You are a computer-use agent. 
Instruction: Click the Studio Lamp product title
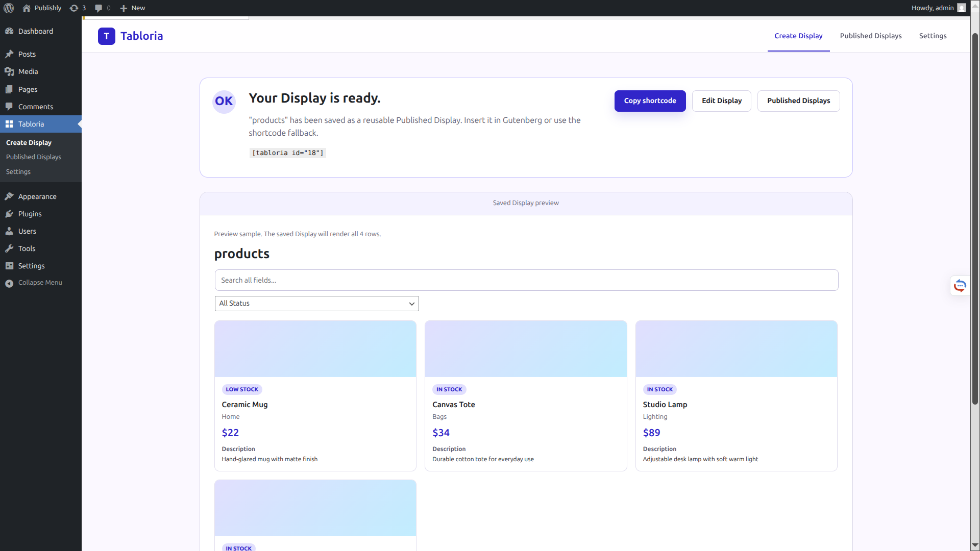[x=665, y=405]
